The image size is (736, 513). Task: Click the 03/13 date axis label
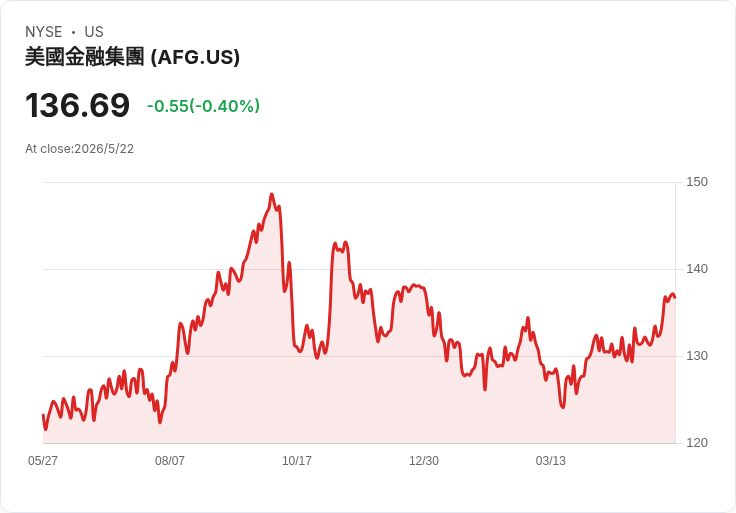pyautogui.click(x=551, y=460)
